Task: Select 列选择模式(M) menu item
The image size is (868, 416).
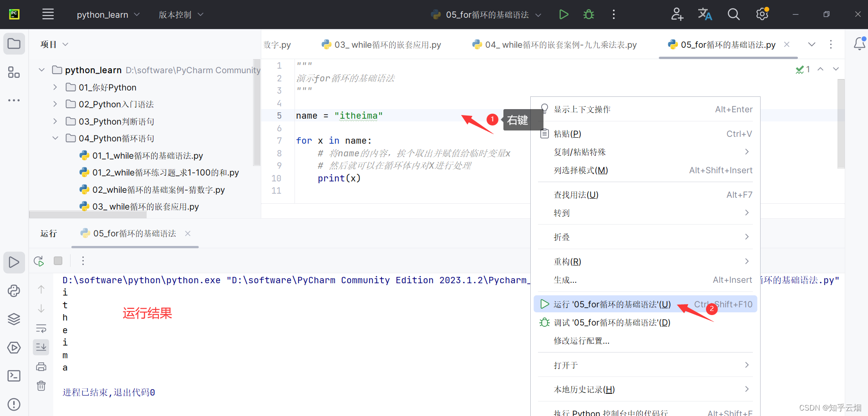Action: coord(645,170)
